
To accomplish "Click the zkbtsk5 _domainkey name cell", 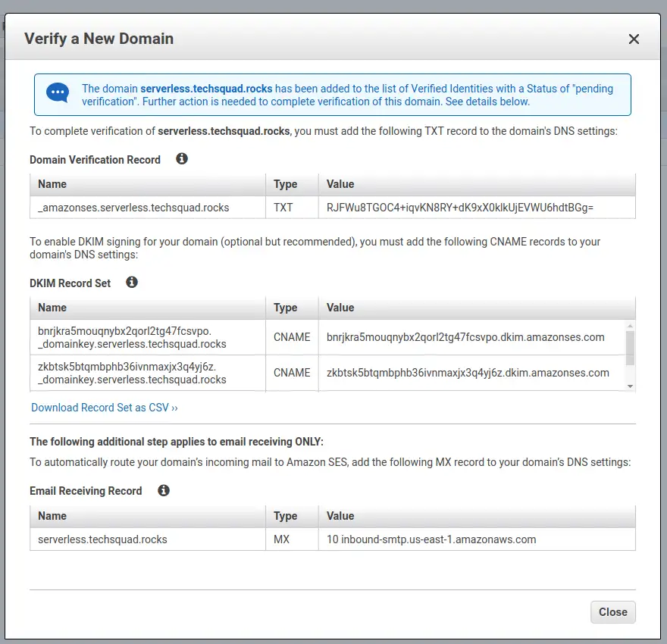I will [148, 373].
